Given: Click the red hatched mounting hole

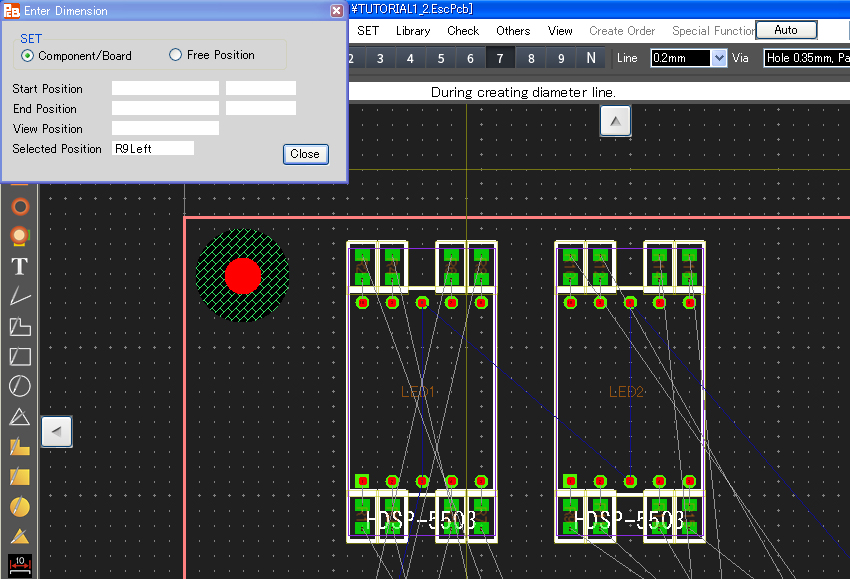Looking at the screenshot, I should point(242,275).
